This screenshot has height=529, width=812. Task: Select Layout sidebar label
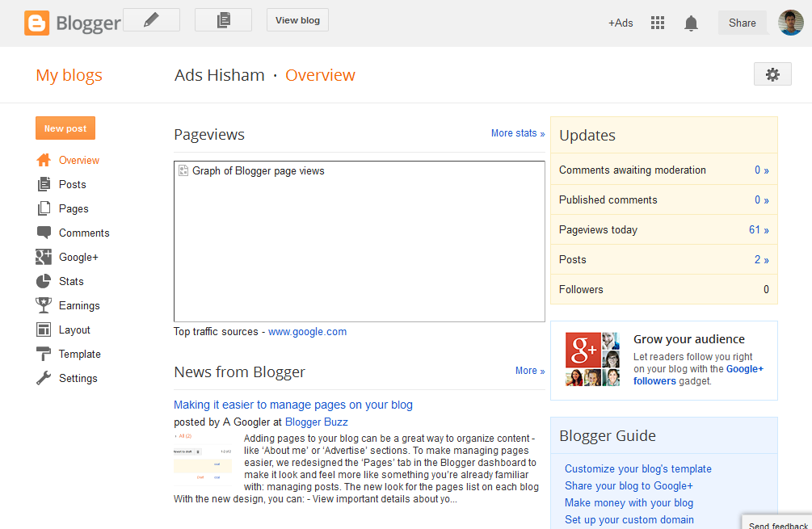[x=74, y=330]
